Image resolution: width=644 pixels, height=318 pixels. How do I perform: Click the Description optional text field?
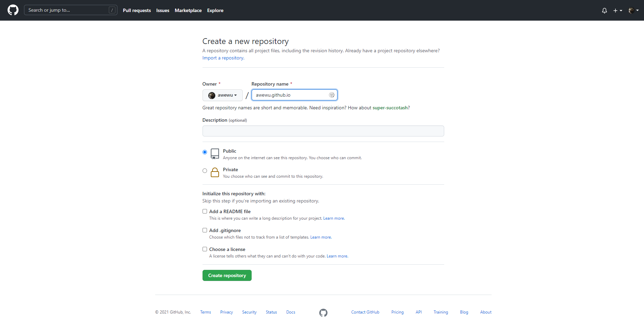(x=323, y=131)
